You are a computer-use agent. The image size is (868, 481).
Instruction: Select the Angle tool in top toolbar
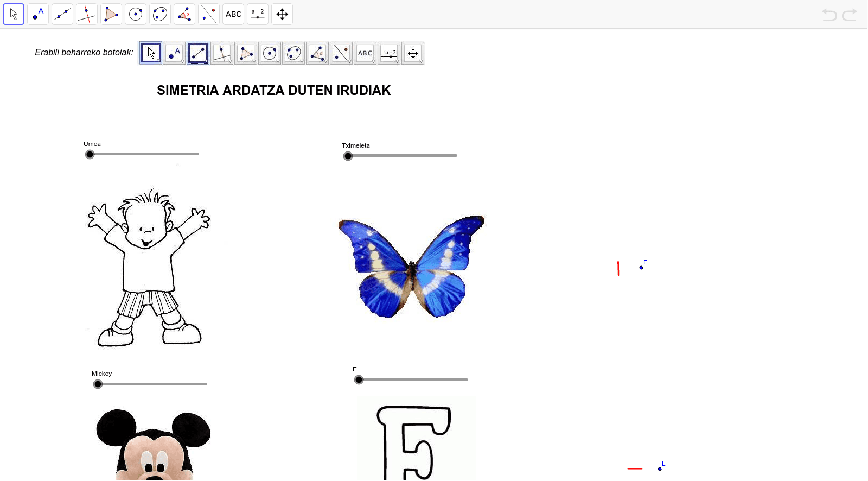[184, 14]
